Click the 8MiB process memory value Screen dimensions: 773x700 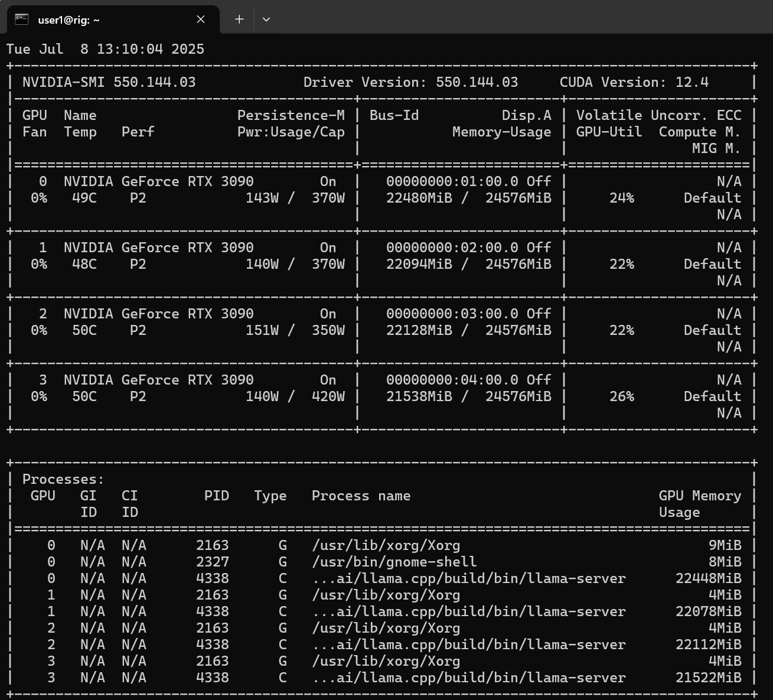[725, 562]
